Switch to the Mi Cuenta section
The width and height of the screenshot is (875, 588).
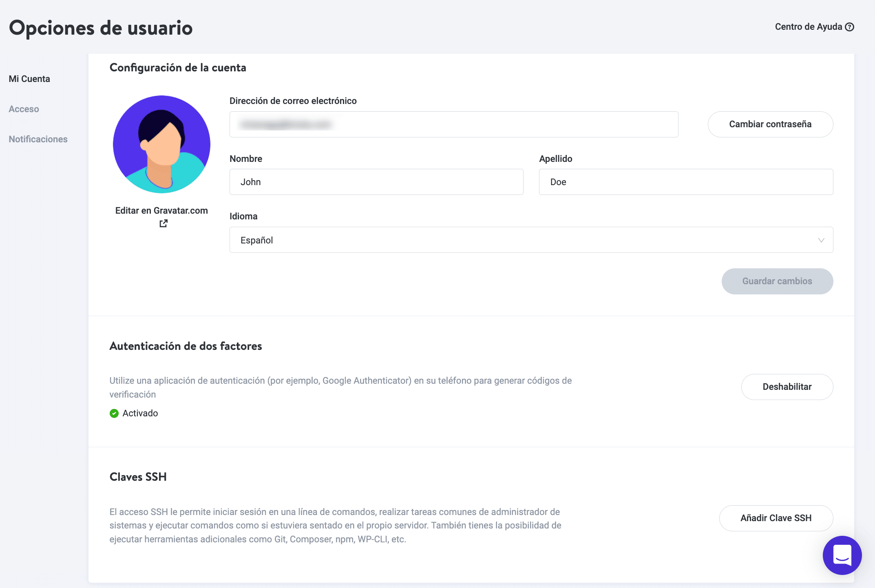click(29, 79)
